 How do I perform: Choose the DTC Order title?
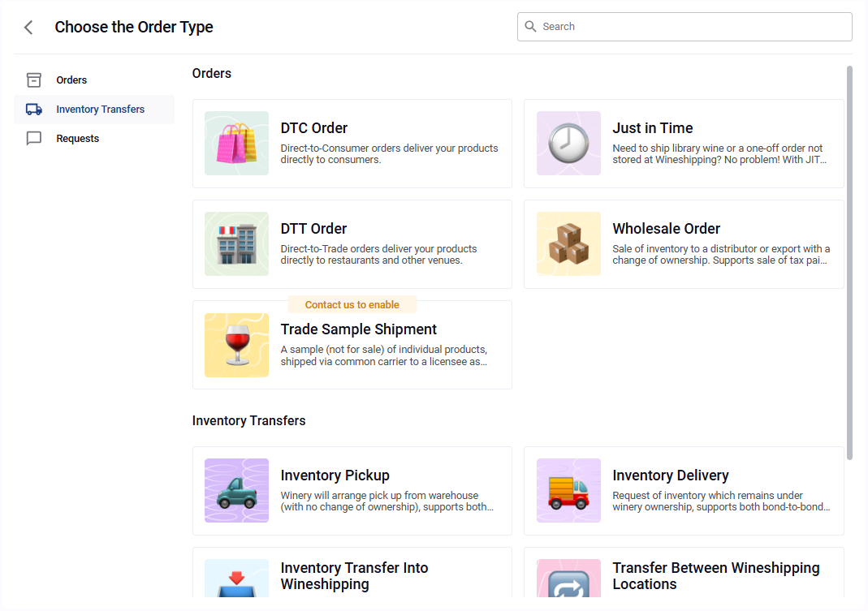(314, 128)
